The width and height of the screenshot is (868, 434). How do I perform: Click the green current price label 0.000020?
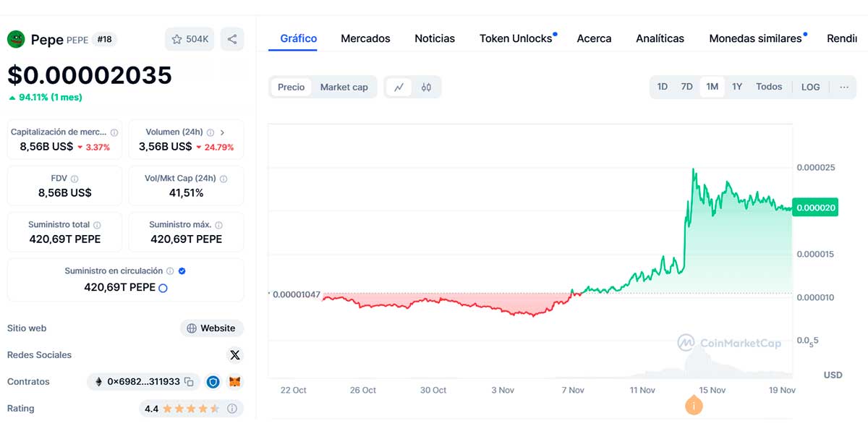[x=816, y=208]
